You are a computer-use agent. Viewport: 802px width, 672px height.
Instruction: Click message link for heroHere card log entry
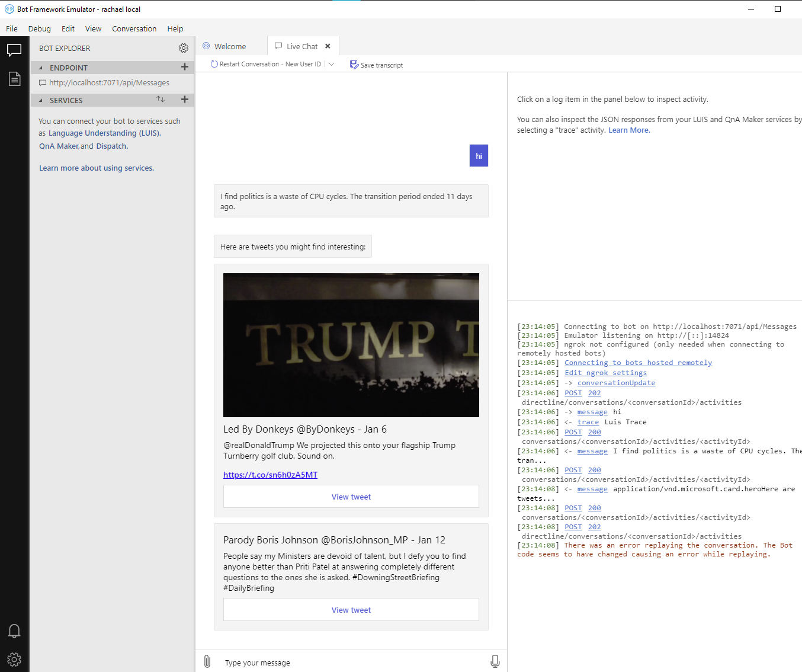pyautogui.click(x=592, y=489)
